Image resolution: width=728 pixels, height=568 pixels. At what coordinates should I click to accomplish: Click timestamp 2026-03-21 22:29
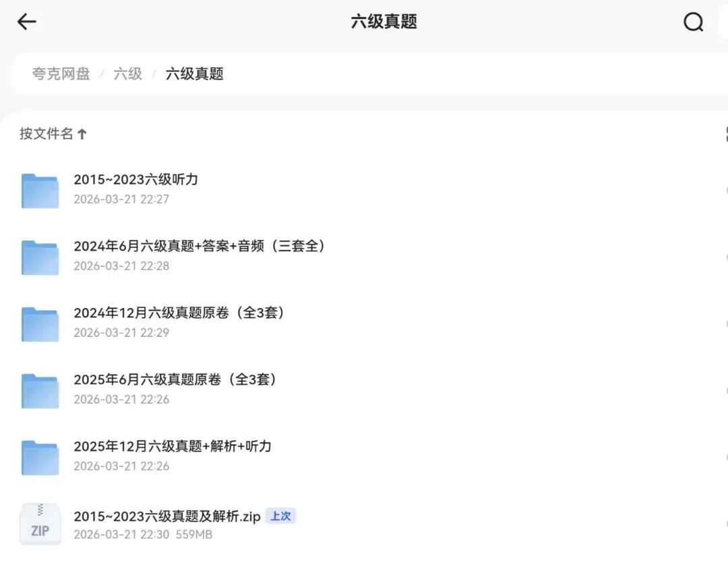tap(121, 333)
